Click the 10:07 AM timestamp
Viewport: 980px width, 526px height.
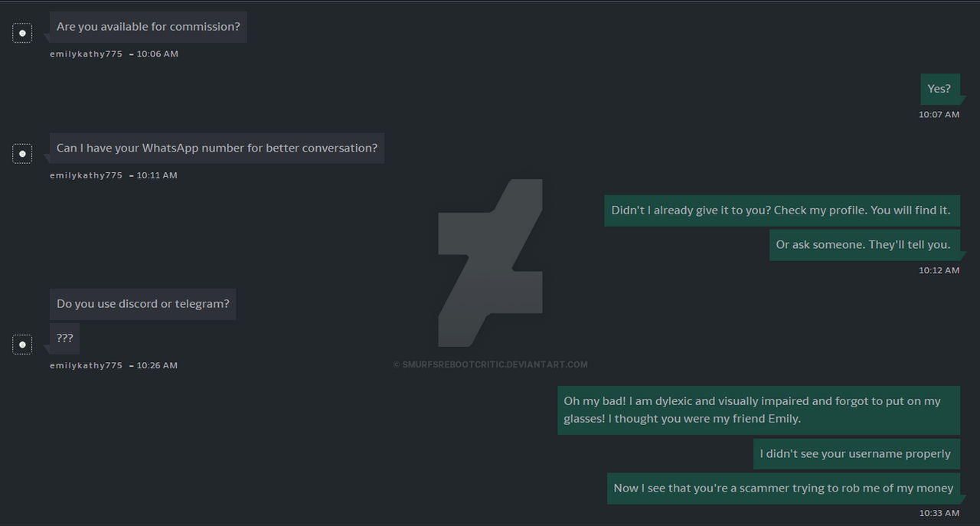(939, 115)
